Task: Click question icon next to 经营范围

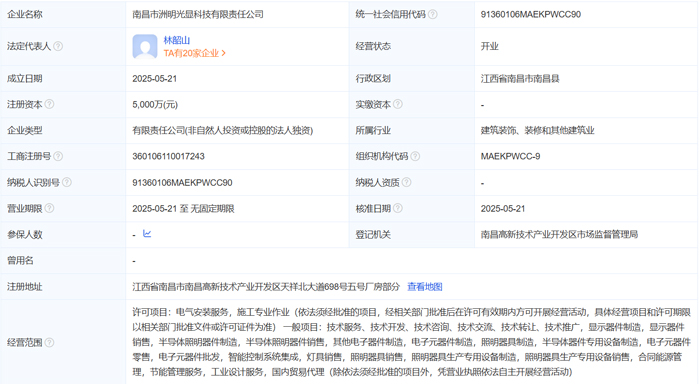Action: pos(50,342)
